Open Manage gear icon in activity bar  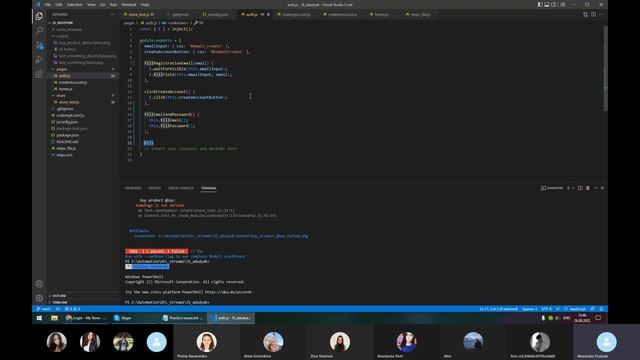tap(39, 298)
